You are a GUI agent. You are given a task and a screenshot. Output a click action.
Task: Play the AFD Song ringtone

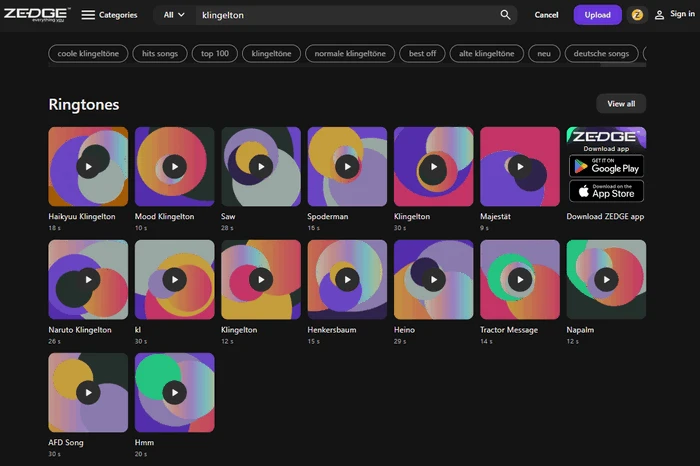click(x=88, y=392)
